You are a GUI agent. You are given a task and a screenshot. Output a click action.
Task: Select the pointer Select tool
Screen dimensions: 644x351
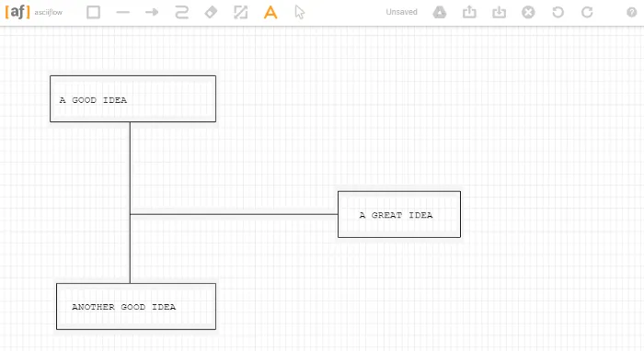click(300, 12)
